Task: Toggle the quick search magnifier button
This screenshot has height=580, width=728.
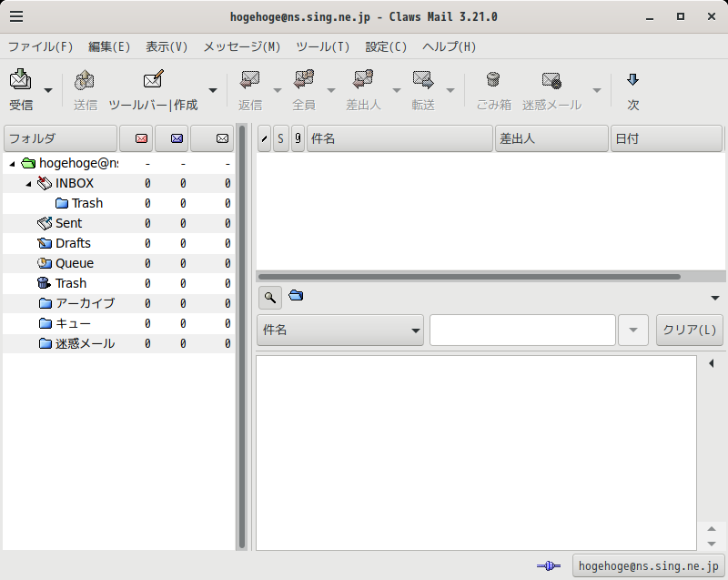Action: point(269,297)
